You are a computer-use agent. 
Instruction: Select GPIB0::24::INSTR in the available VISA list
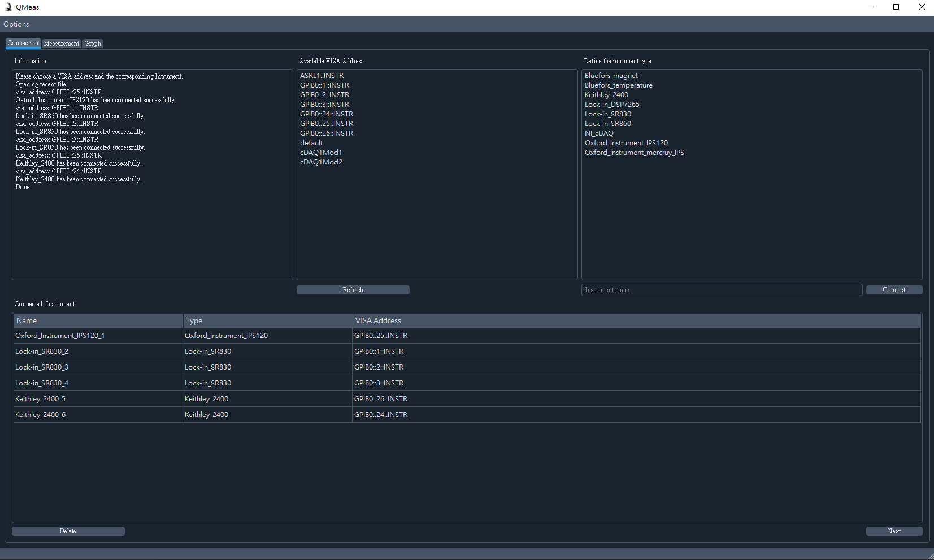437,114
